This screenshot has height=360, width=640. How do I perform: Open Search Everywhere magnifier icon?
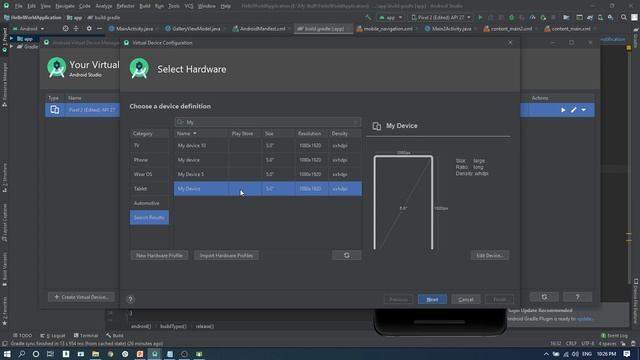[624, 18]
